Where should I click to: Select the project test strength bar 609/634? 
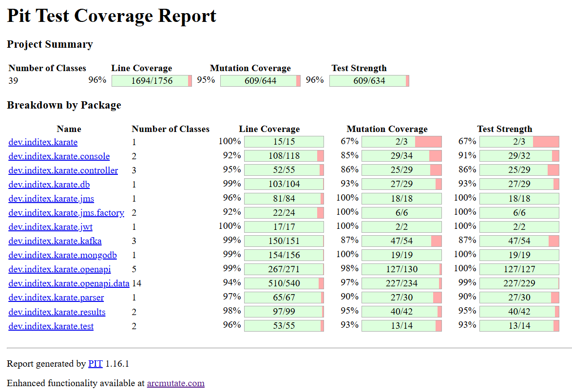click(x=369, y=81)
